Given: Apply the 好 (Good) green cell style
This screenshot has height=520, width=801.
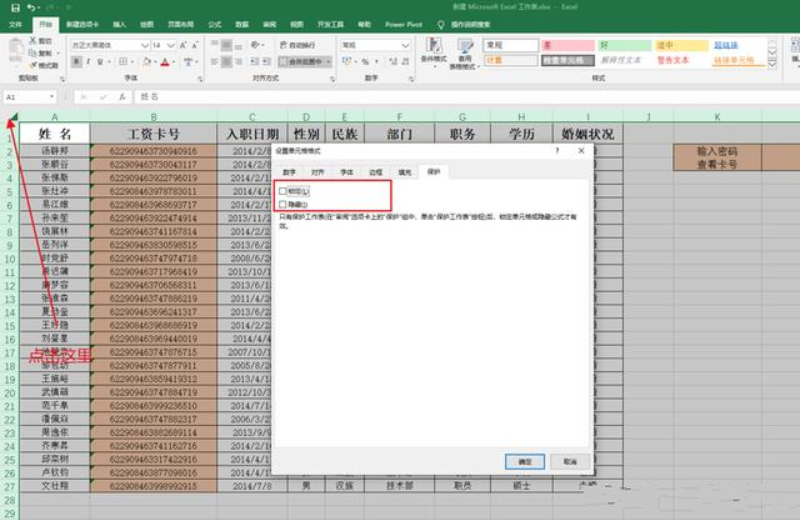Looking at the screenshot, I should tap(624, 45).
